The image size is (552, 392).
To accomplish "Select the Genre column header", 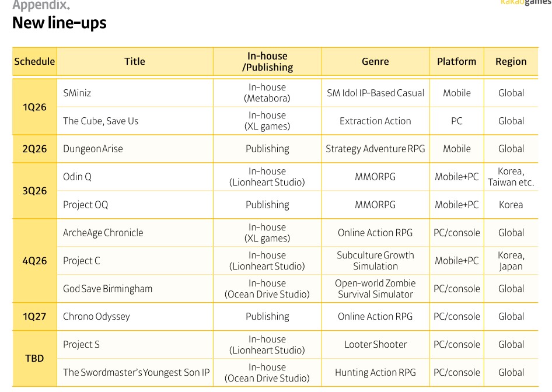I will [375, 61].
